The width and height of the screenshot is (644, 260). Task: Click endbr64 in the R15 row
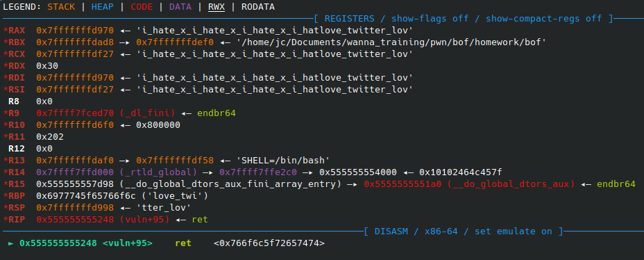tap(616, 184)
